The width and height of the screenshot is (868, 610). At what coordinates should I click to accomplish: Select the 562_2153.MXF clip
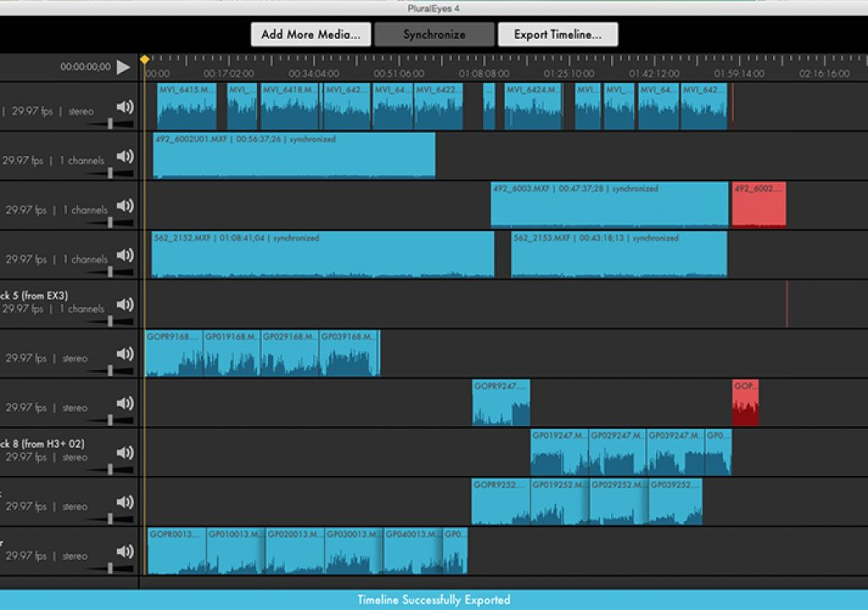coord(618,255)
